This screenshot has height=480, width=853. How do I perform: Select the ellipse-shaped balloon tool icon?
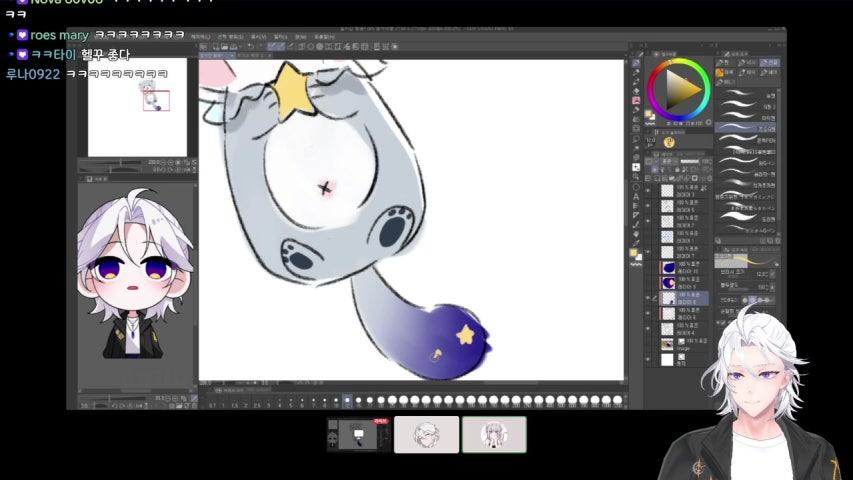click(636, 187)
